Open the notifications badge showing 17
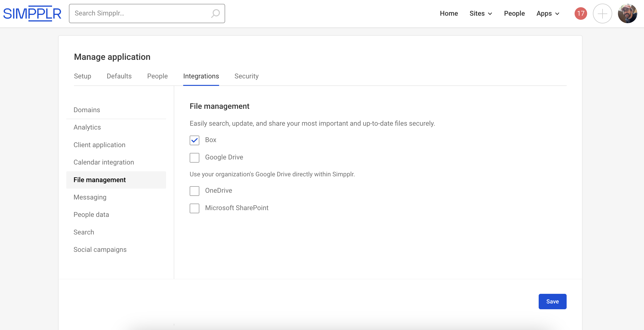 click(x=580, y=14)
